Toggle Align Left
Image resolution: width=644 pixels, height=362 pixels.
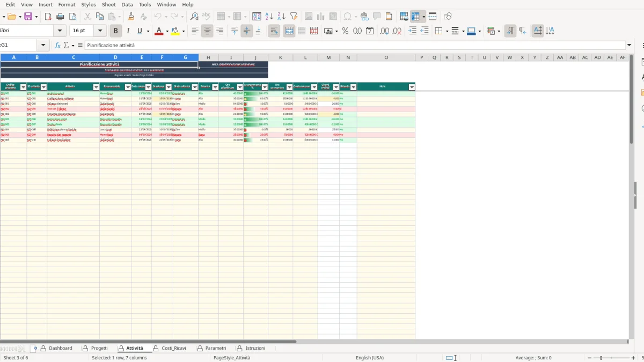tap(195, 31)
